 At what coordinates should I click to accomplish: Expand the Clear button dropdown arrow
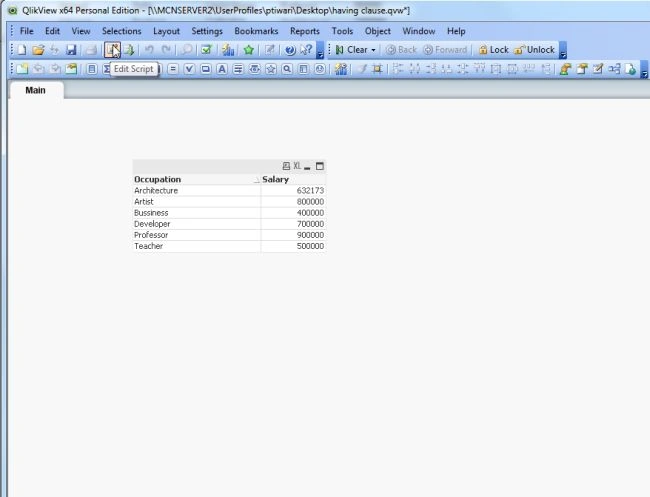click(x=373, y=50)
